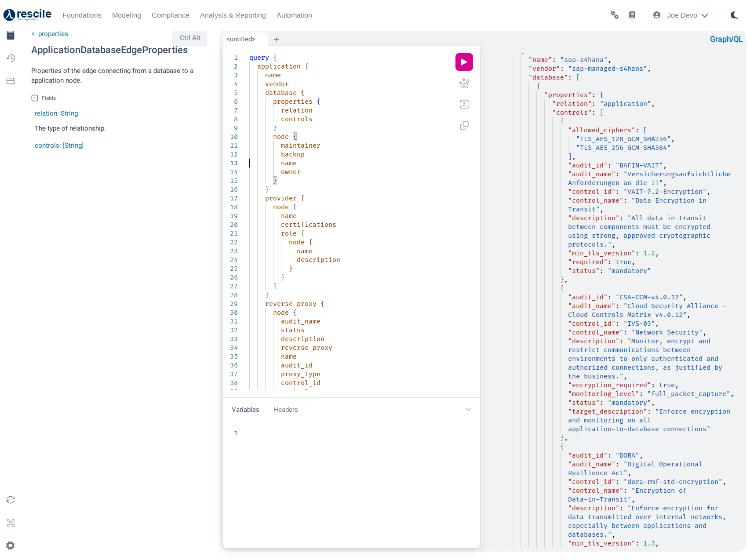Open the GraphiQL explorer folder icon
Image resolution: width=750 pixels, height=560 pixels.
pyautogui.click(x=11, y=81)
